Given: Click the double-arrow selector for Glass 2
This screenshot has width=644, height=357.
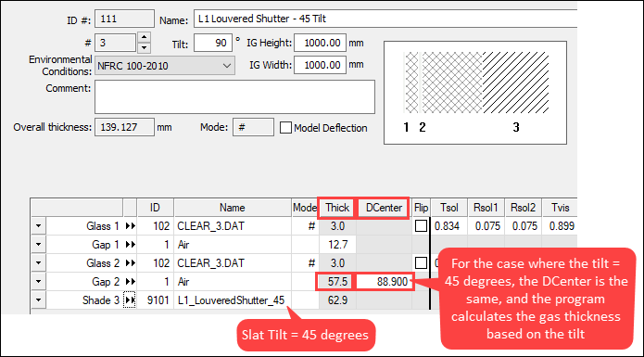Looking at the screenshot, I should click(x=131, y=263).
